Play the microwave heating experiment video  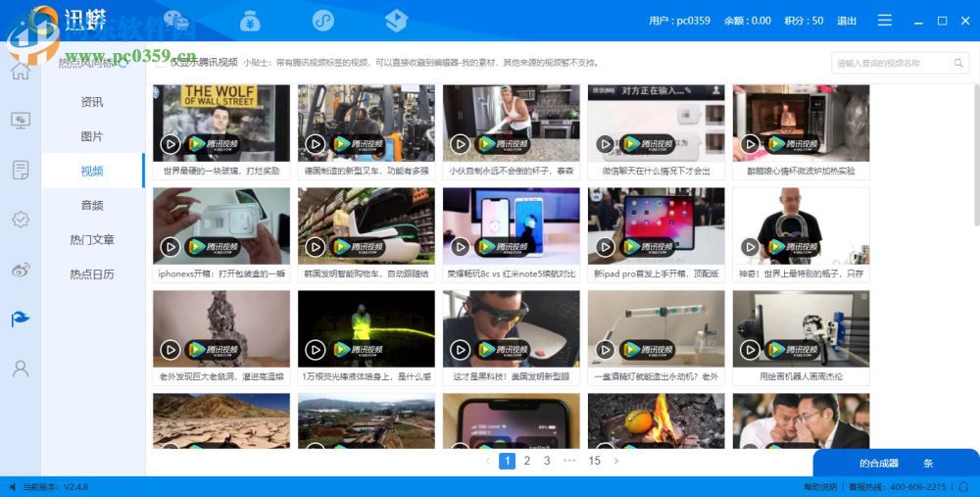[750, 144]
